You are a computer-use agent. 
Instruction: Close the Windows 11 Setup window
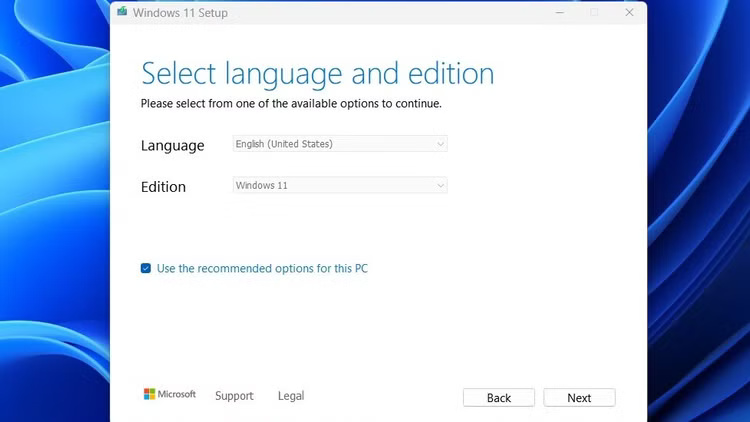(629, 13)
